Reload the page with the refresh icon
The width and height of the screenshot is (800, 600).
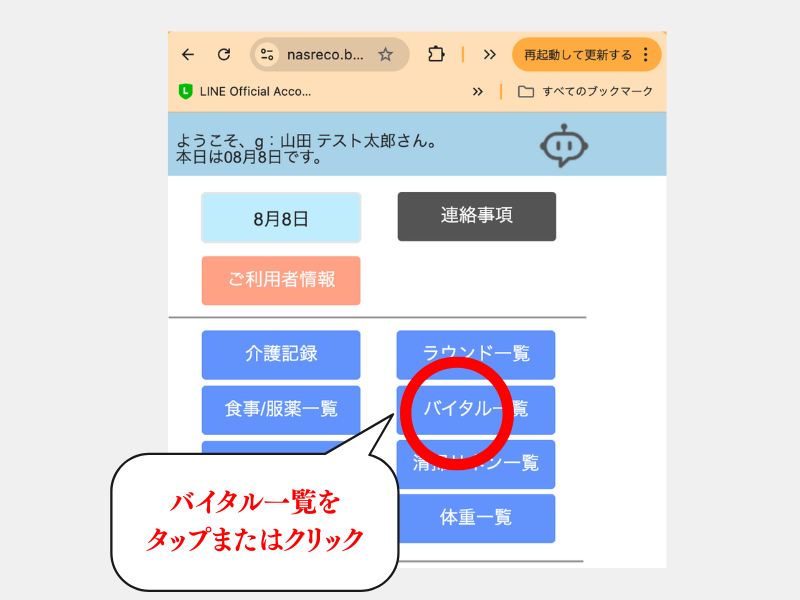[224, 55]
